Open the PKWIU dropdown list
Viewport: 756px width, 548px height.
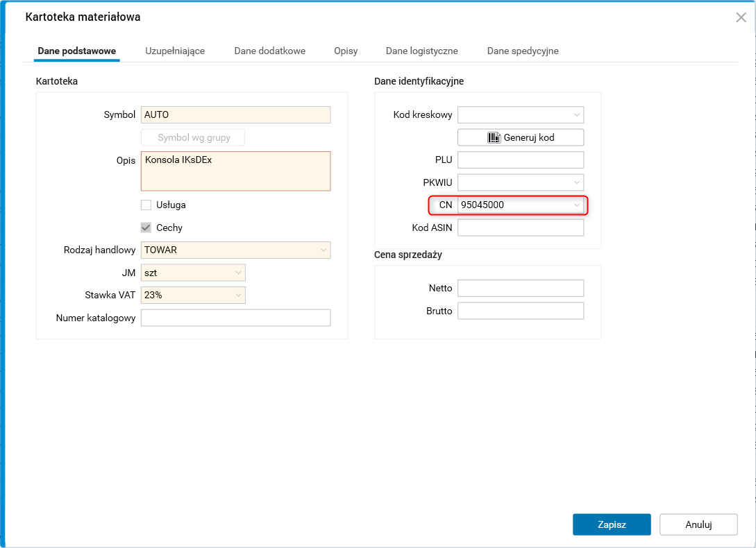577,182
